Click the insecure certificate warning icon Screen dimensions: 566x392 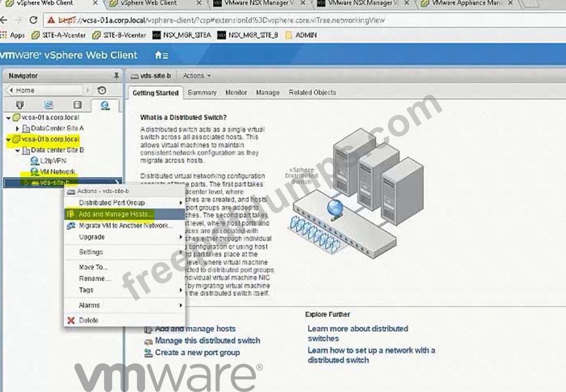[52, 20]
